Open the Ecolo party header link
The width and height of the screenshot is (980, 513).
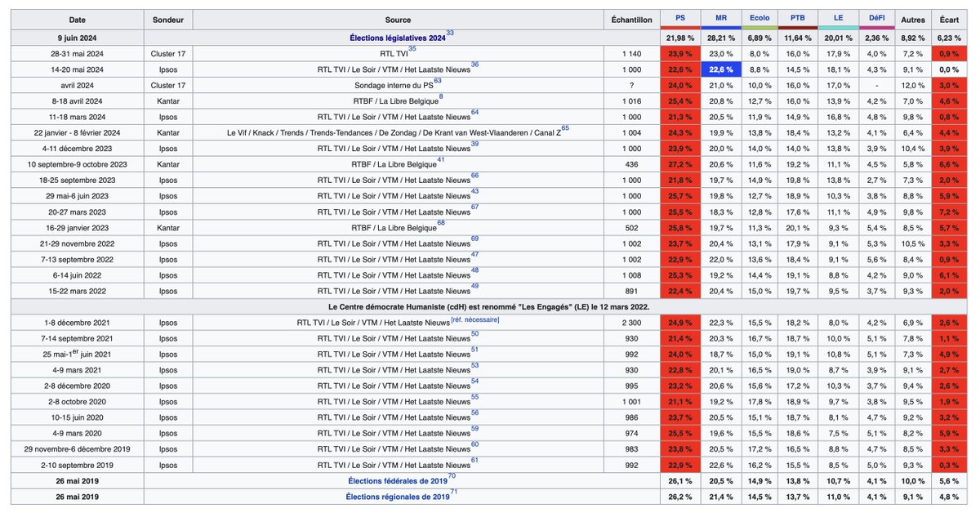point(759,18)
